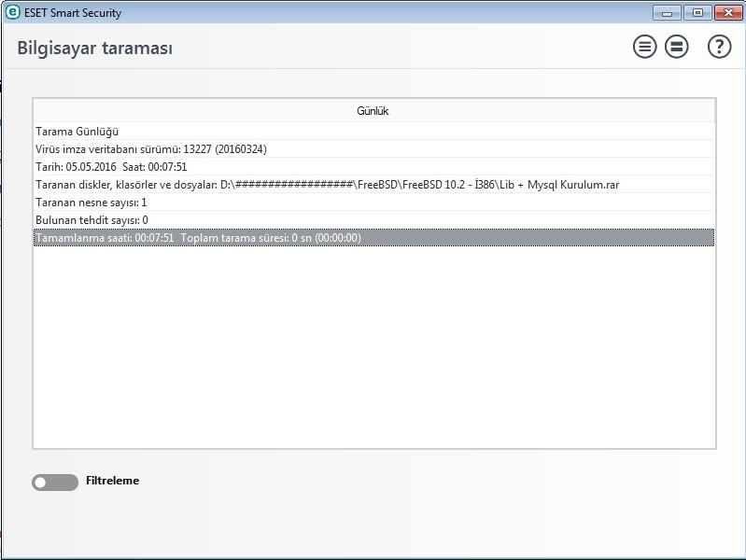746x560 pixels.
Task: Select the 'Bulunan tehdit sayısı: 0' row
Action: pyautogui.click(x=374, y=220)
